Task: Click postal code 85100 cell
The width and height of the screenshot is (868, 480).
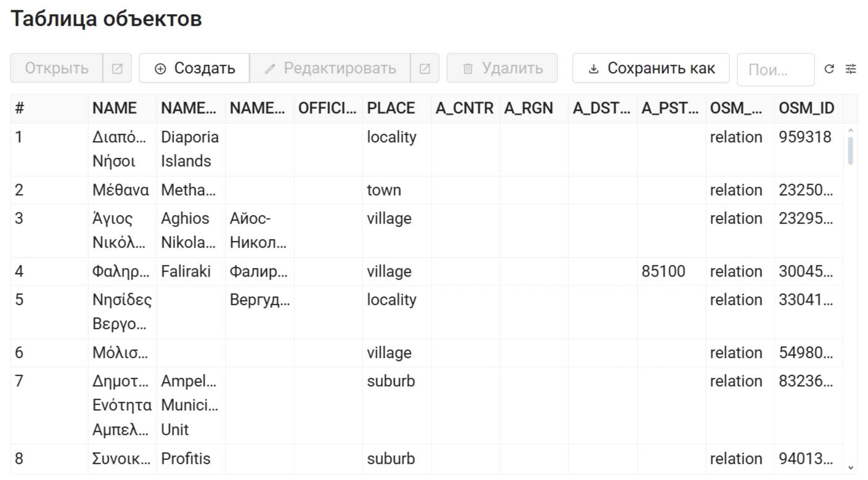Action: [663, 272]
